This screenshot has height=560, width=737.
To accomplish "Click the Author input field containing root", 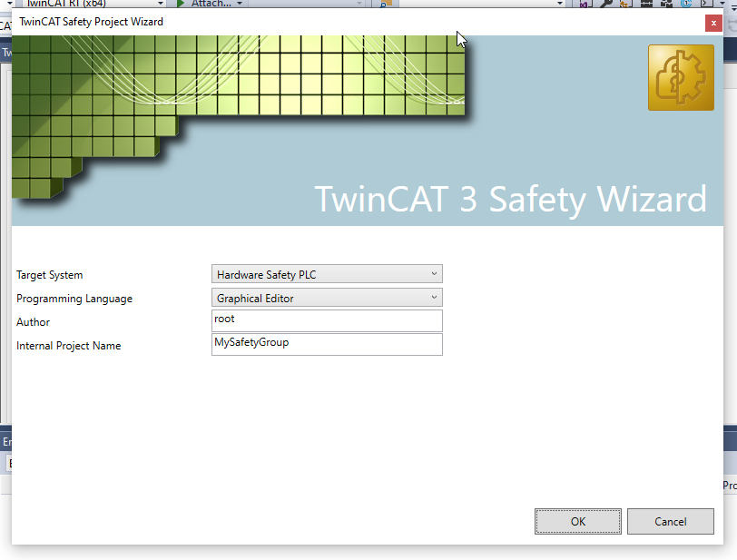I will 327,320.
